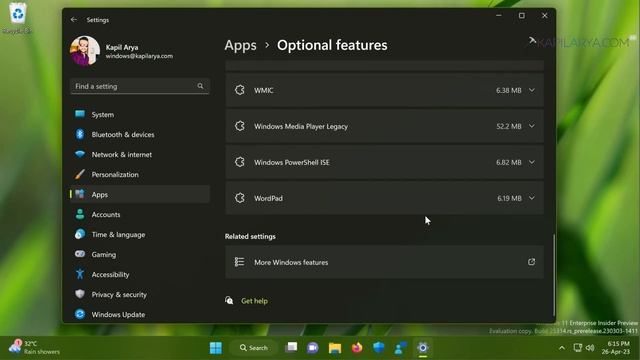Click the Accounts person icon
640x360 pixels.
pos(80,214)
